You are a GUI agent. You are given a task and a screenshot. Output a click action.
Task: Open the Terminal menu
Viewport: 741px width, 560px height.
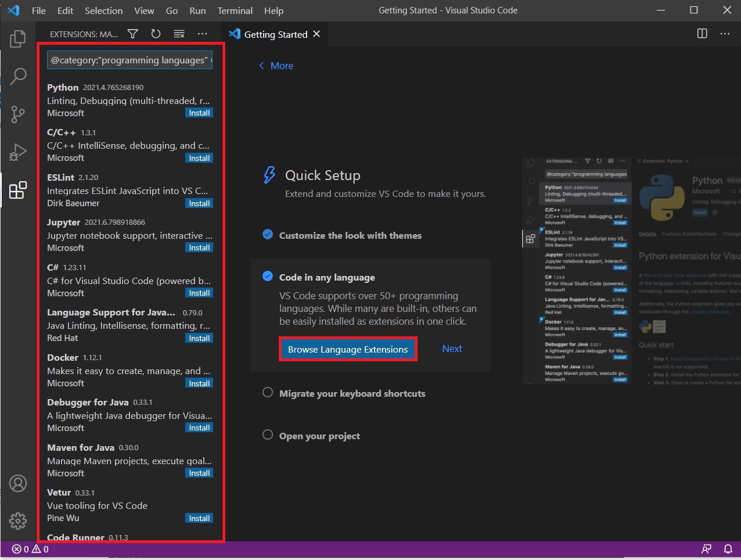coord(235,10)
